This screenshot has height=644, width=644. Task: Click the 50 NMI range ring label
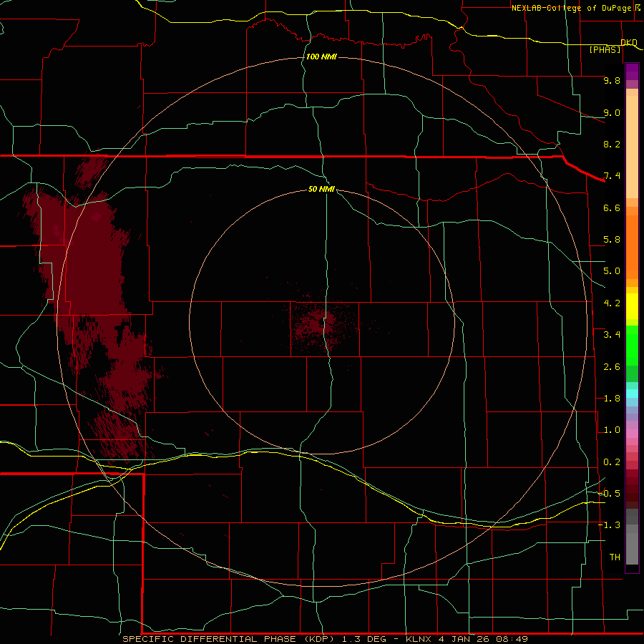click(321, 189)
